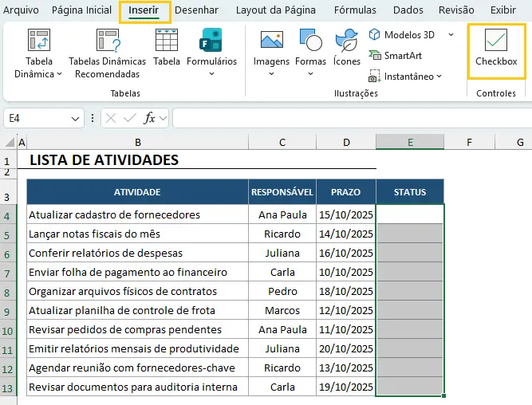
Task: Switch to the Fórmulas tab
Action: (x=356, y=10)
